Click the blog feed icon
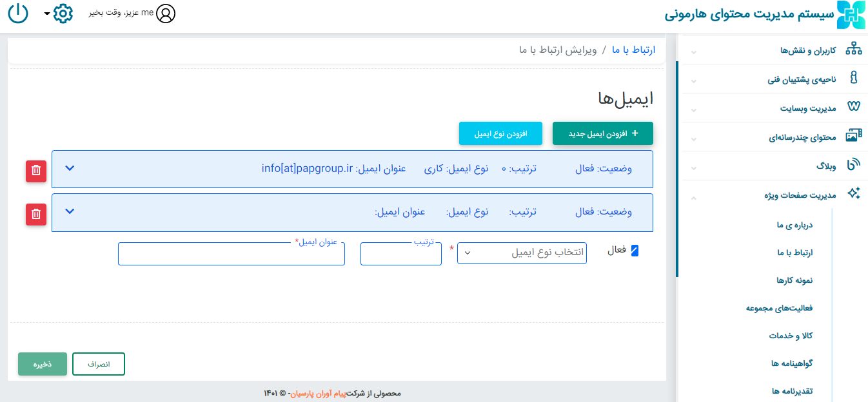This screenshot has width=868, height=402. click(854, 165)
